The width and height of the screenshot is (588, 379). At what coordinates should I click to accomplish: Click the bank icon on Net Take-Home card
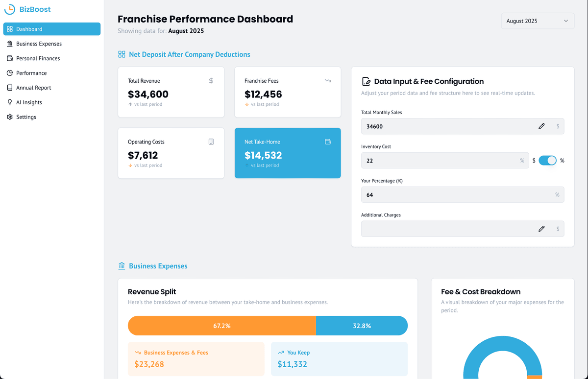point(327,142)
